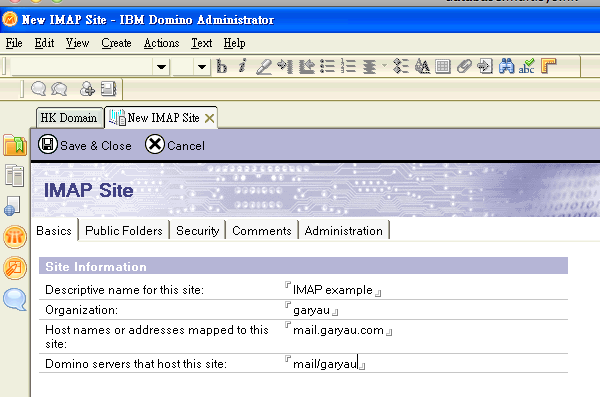600x397 pixels.
Task: Click the double chat bubbles icon
Action: 59,89
